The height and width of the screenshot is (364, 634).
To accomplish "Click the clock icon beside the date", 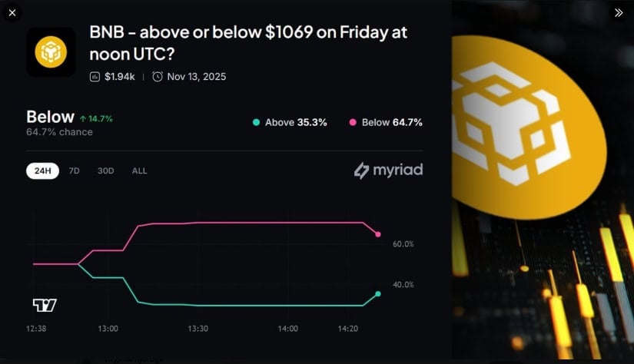I will click(158, 76).
